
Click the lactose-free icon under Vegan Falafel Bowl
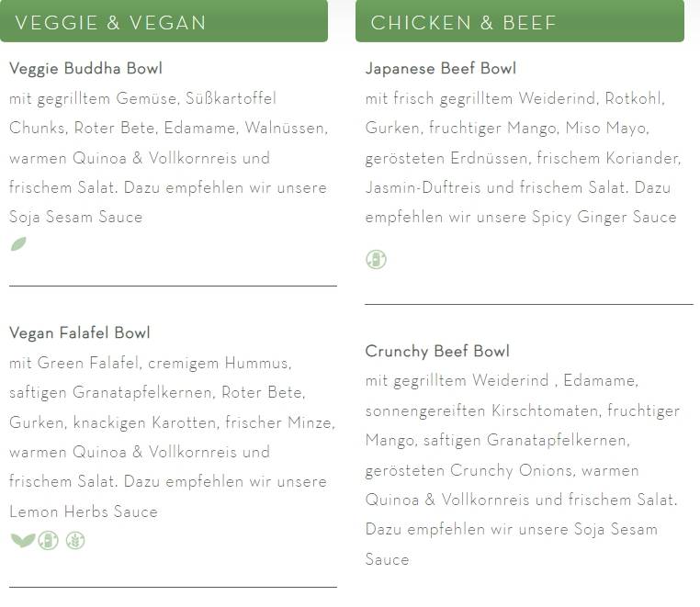[x=48, y=541]
